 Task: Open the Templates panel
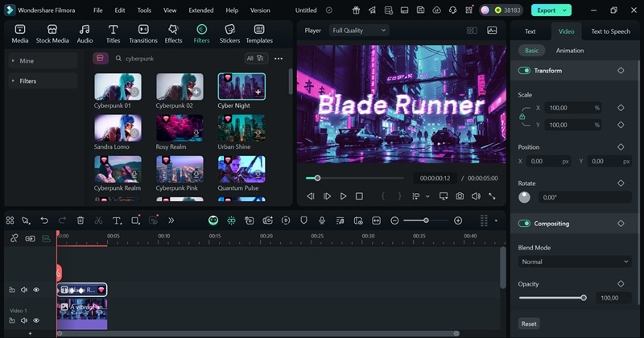259,34
